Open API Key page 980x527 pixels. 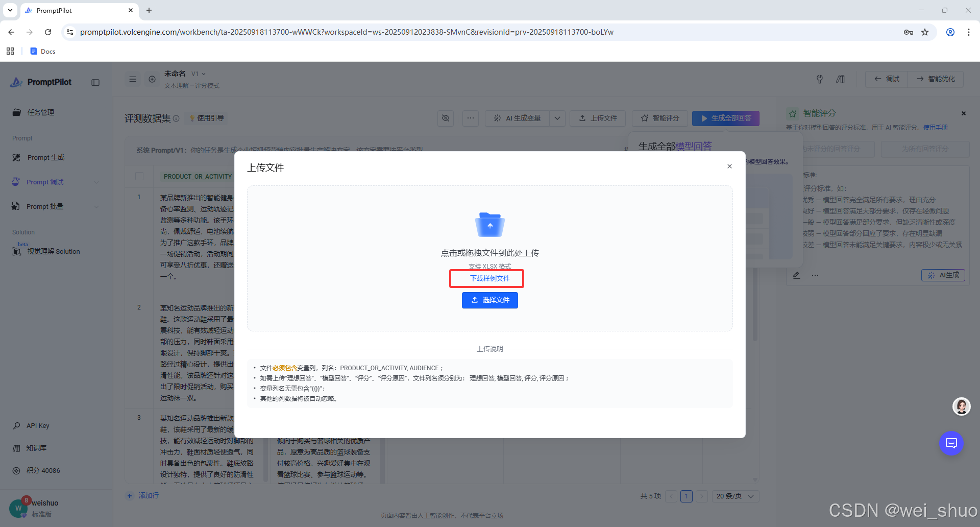(38, 426)
